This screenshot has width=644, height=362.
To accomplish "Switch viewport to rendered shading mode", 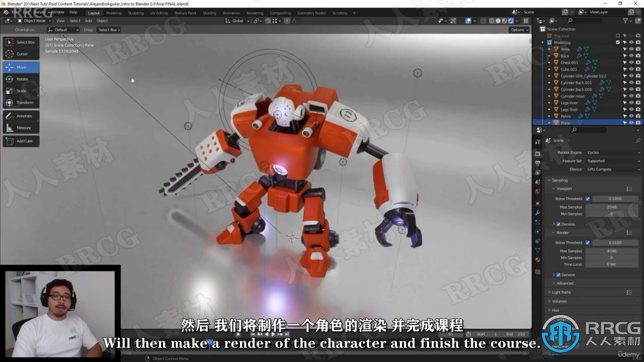I will [x=511, y=21].
